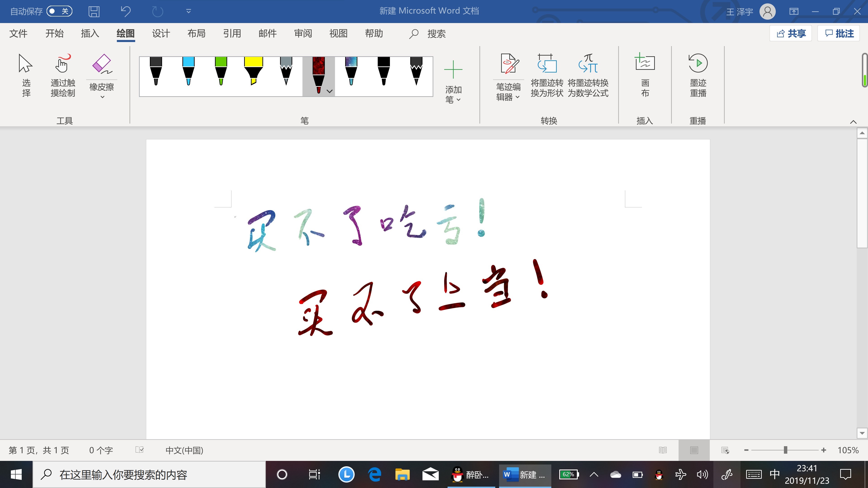The height and width of the screenshot is (488, 868).
Task: Select the second black pen
Action: 384,71
